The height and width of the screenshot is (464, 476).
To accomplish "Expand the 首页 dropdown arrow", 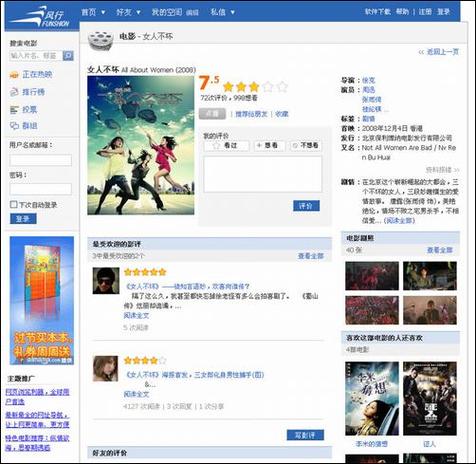I will pos(103,12).
